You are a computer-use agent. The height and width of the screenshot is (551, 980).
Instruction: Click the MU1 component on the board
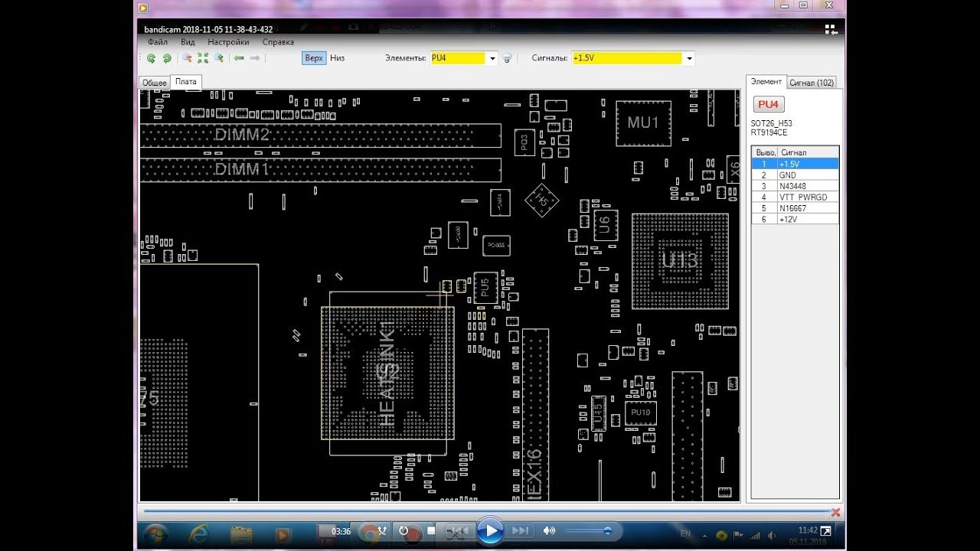point(643,122)
